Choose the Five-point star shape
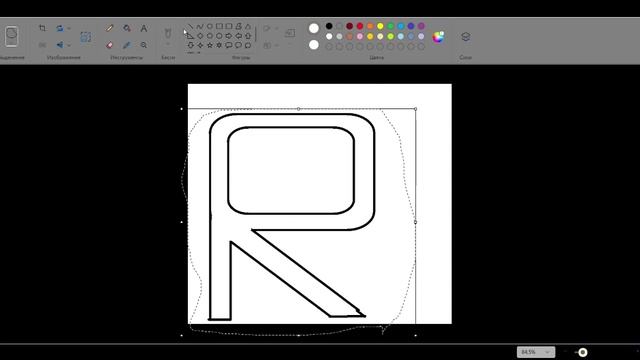The width and height of the screenshot is (640, 360). 209,45
